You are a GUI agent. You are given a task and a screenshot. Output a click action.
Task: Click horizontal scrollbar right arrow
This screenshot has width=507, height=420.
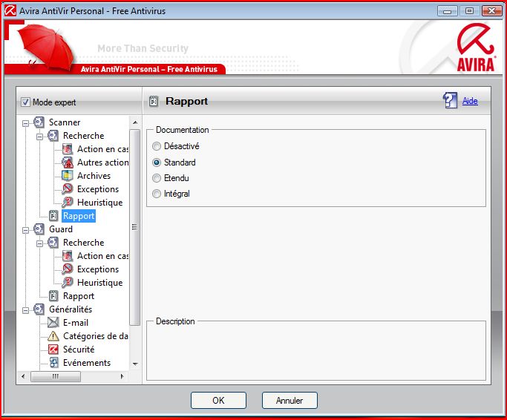(122, 376)
